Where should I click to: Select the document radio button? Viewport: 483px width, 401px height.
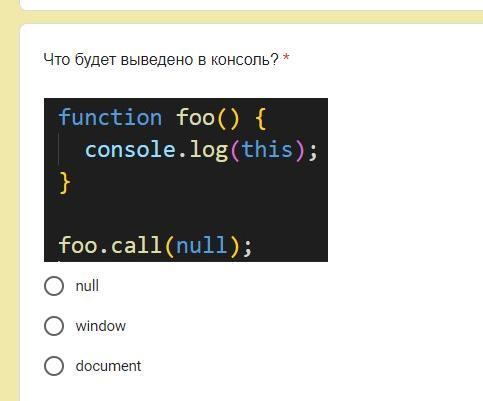pos(54,366)
